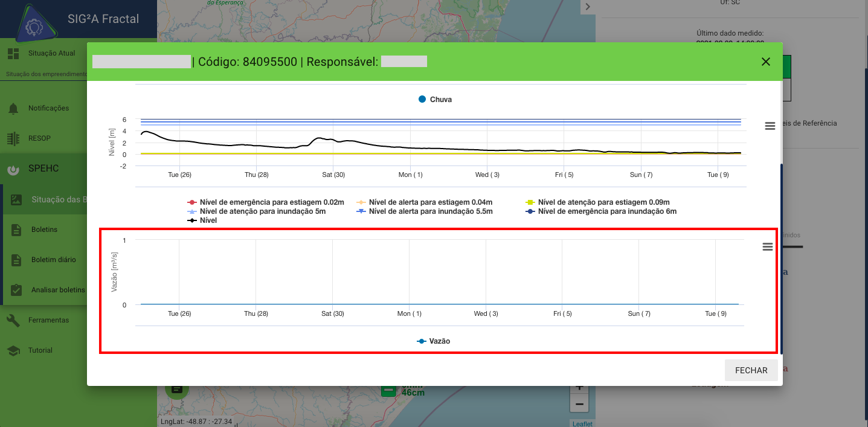Expand the SPEHC sidebar section
This screenshot has width=868, height=427.
pos(43,169)
